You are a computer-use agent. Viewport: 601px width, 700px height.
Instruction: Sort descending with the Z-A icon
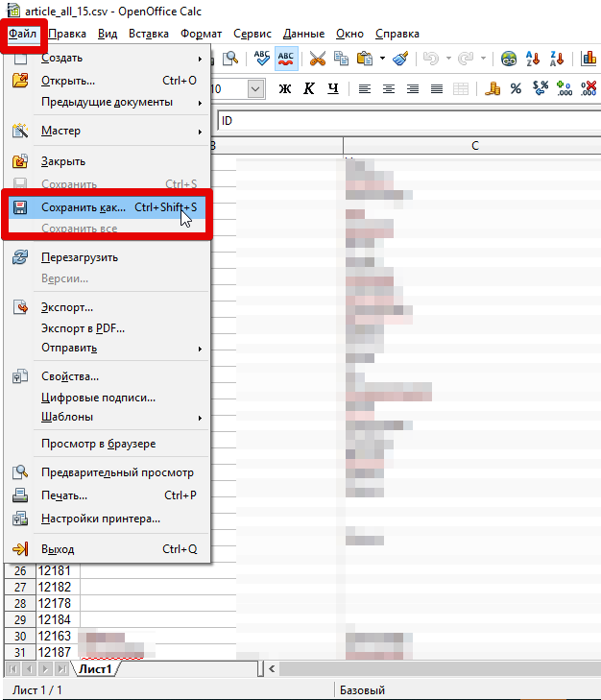click(557, 59)
